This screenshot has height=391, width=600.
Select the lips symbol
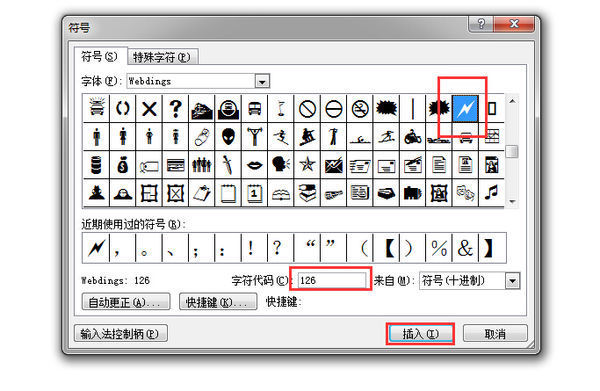[255, 165]
